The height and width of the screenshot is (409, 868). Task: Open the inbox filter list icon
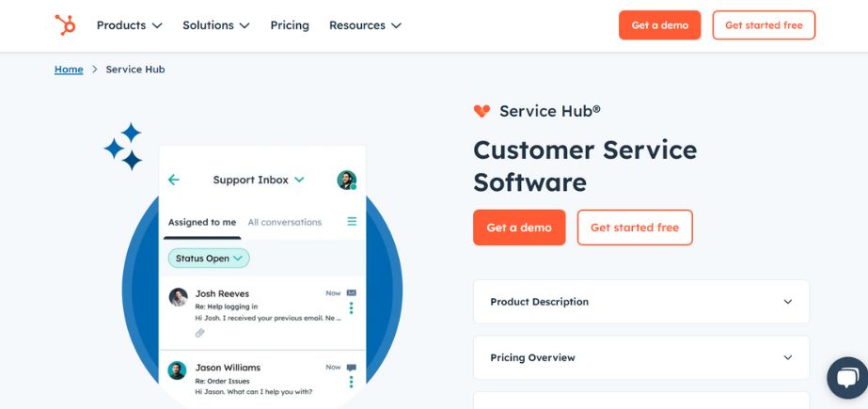click(x=352, y=222)
